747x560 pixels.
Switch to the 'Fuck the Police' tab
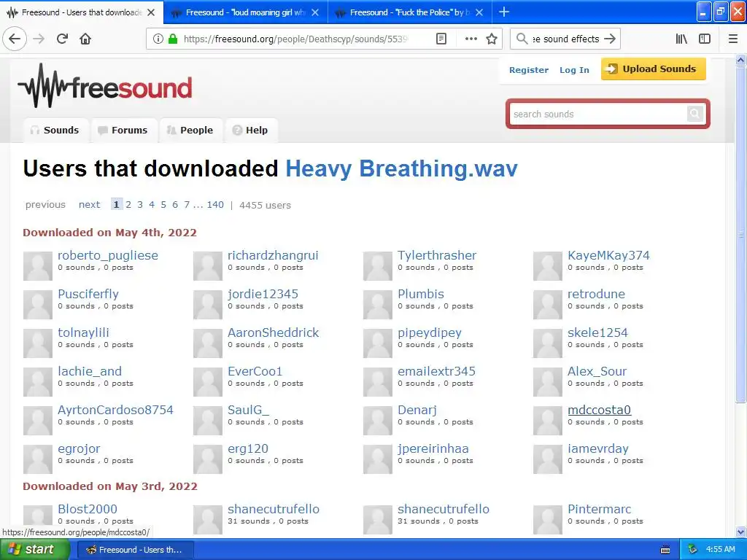[410, 12]
